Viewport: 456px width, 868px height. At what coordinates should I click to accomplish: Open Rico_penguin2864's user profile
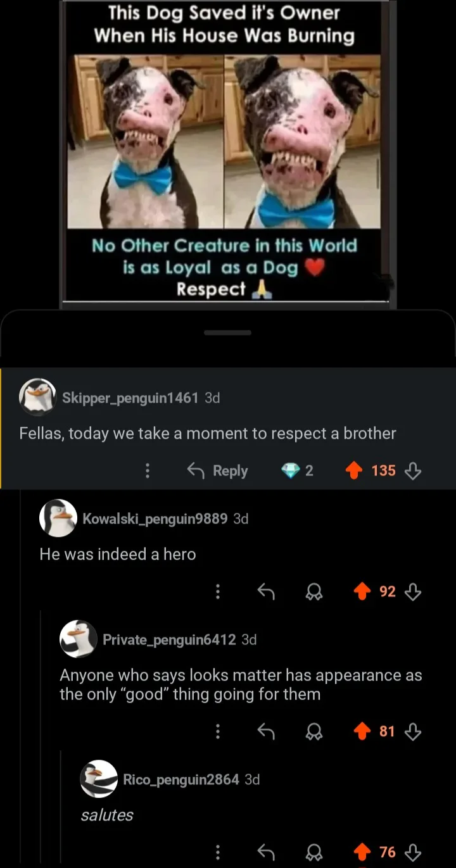tap(180, 779)
